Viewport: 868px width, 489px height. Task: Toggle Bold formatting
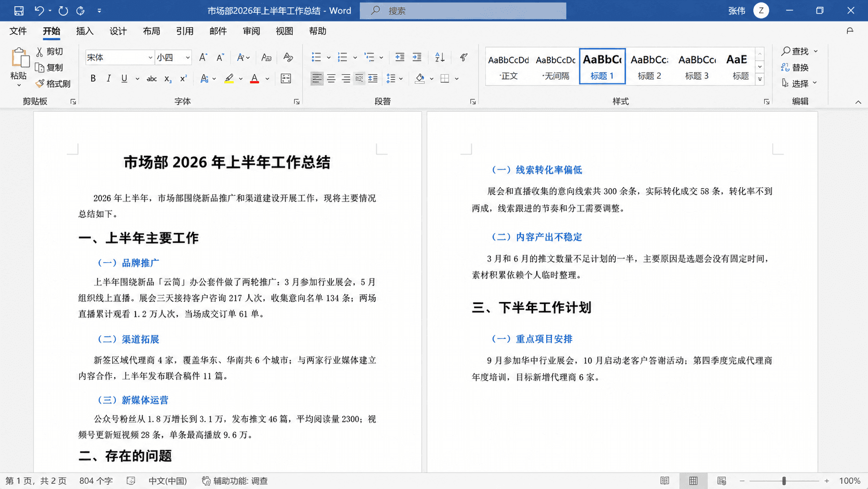click(93, 78)
